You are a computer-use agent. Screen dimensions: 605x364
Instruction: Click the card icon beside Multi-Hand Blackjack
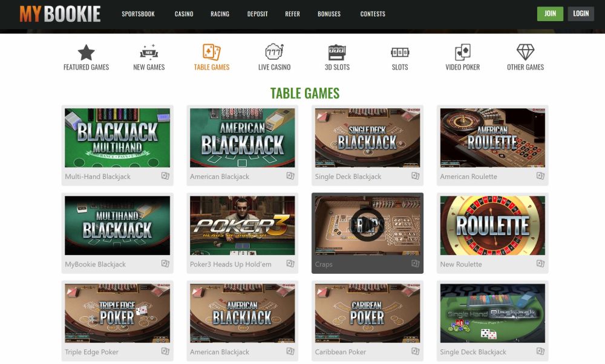coord(165,176)
